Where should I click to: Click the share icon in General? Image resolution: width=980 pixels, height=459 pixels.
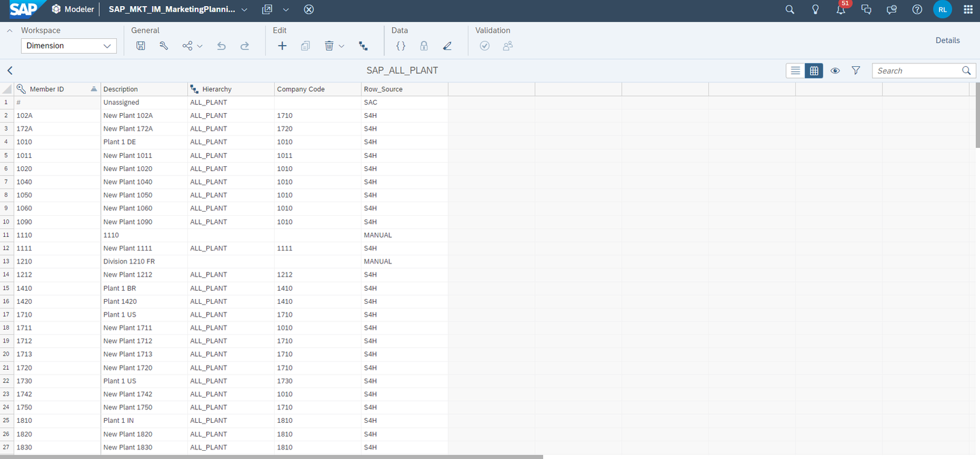[x=187, y=46]
